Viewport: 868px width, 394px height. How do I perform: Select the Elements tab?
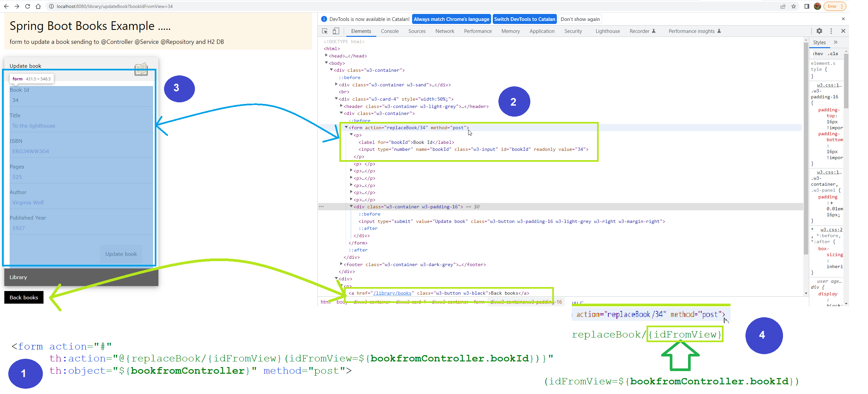click(x=361, y=31)
